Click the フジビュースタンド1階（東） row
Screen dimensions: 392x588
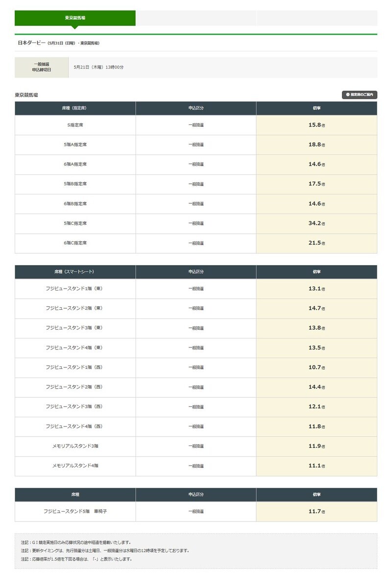coord(196,289)
